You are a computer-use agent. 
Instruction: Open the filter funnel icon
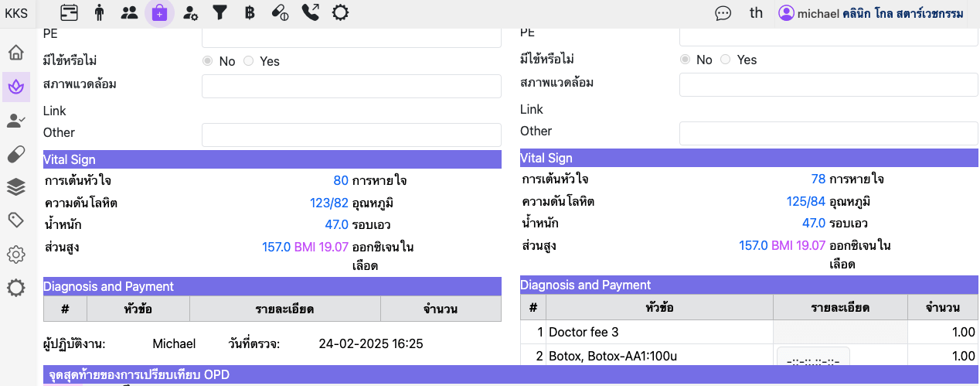pyautogui.click(x=219, y=12)
